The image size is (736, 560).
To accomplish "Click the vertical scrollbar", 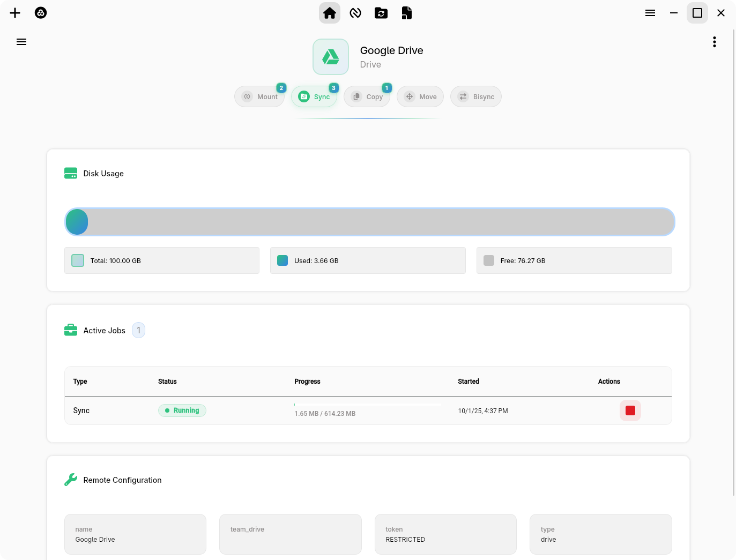I will [734, 263].
